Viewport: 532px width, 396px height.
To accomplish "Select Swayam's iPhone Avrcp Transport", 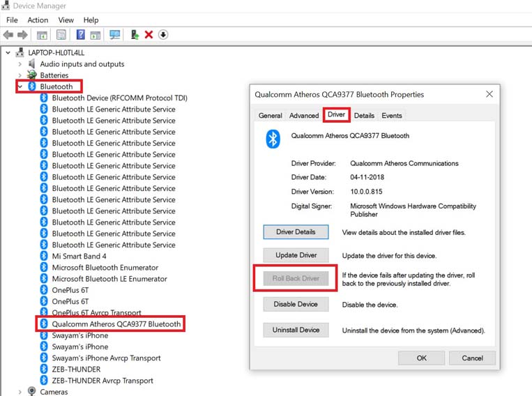I will point(106,358).
